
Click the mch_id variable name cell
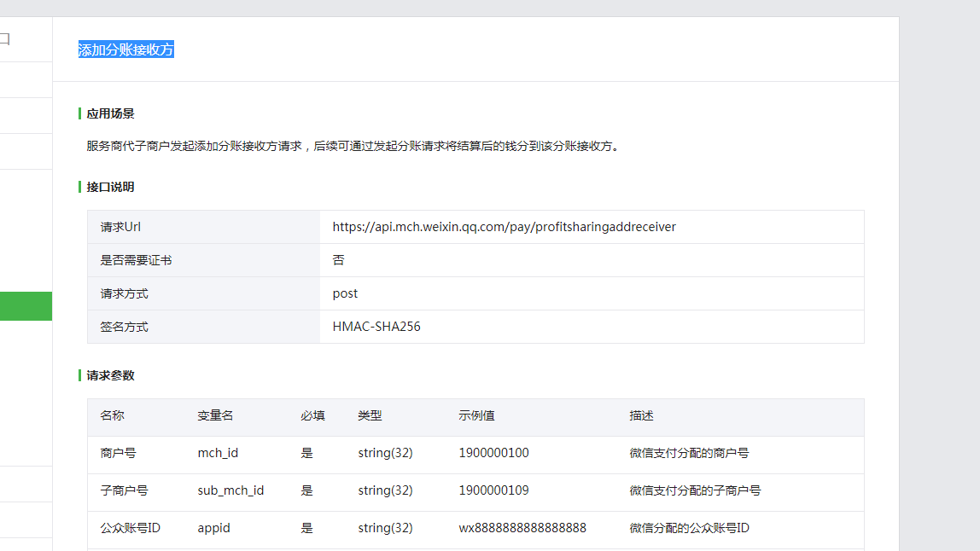point(218,454)
